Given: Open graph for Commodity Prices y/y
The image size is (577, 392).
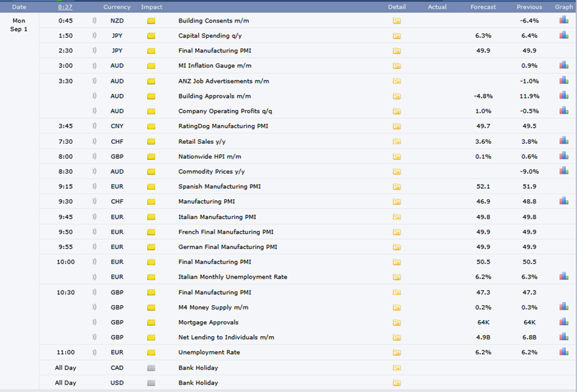Looking at the screenshot, I should click(x=563, y=171).
